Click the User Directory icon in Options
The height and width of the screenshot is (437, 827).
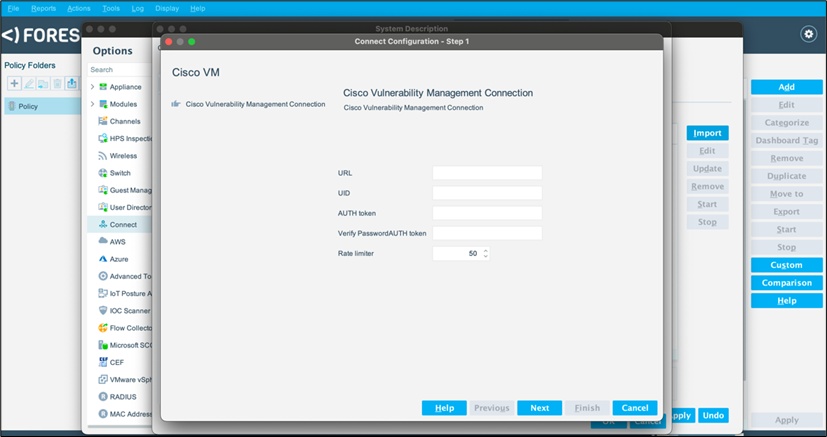pyautogui.click(x=103, y=208)
